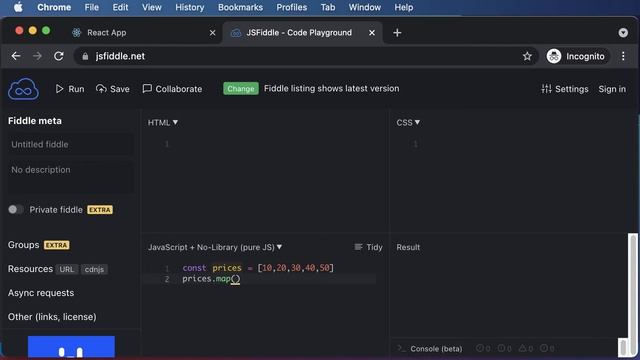Open the View menu
Viewport: 640px width, 360px height.
[x=152, y=7]
